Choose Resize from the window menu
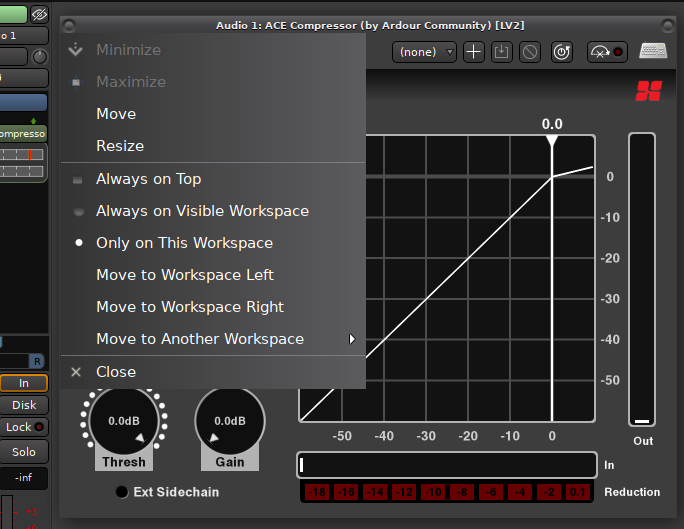 (120, 146)
